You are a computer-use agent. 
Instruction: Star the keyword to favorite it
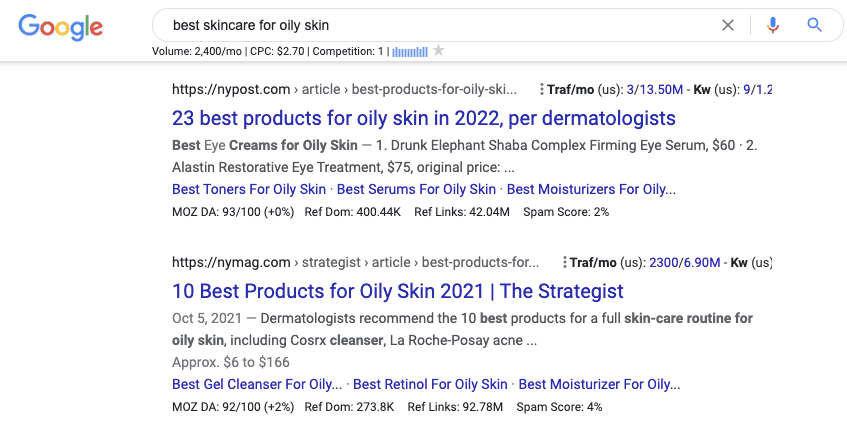[439, 51]
